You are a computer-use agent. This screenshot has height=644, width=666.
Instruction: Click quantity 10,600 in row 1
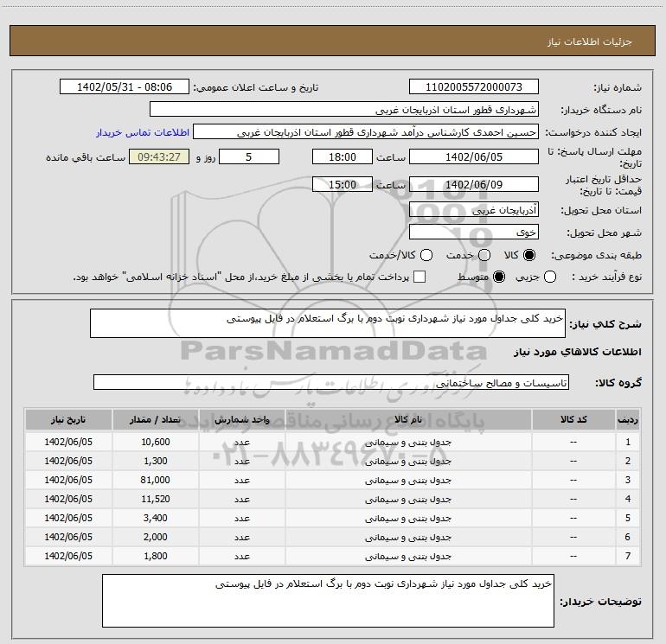tap(156, 442)
